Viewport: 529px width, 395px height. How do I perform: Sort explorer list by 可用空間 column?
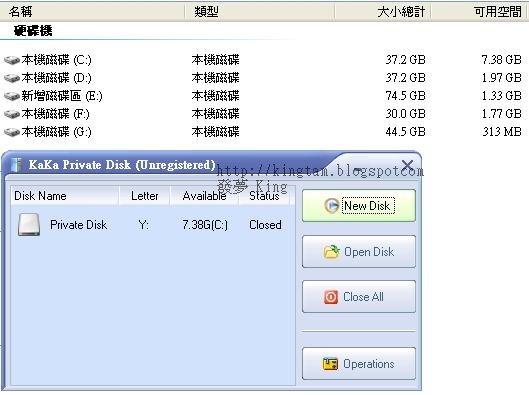pyautogui.click(x=479, y=12)
